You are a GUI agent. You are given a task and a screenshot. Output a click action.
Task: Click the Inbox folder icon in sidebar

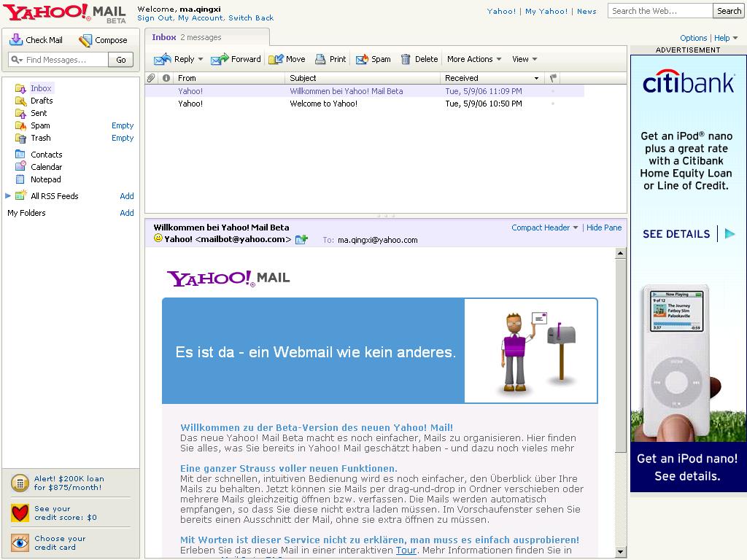[x=20, y=88]
